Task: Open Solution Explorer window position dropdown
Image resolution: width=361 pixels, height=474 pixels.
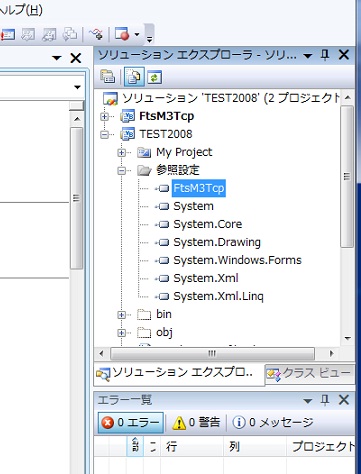Action: pyautogui.click(x=308, y=56)
